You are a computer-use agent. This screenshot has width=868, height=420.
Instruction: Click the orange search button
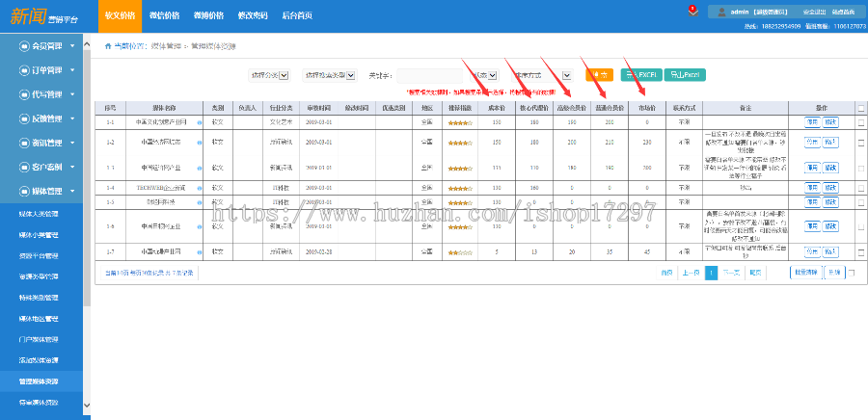click(599, 75)
